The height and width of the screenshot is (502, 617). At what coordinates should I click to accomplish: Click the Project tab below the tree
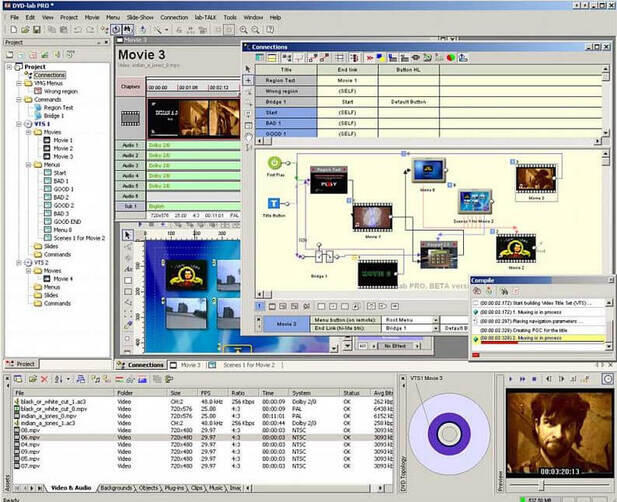21,364
